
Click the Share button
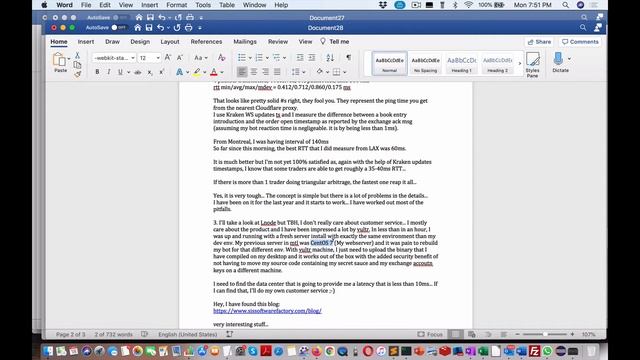[540, 42]
